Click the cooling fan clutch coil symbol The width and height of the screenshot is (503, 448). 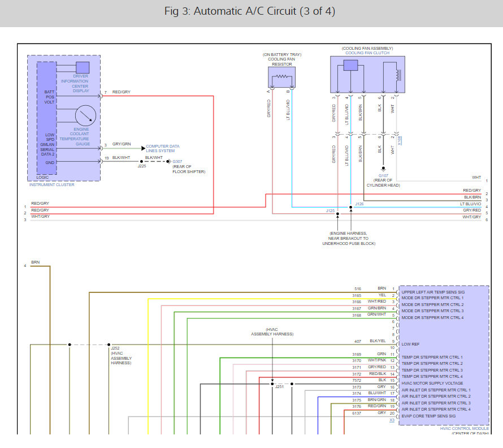click(x=398, y=75)
